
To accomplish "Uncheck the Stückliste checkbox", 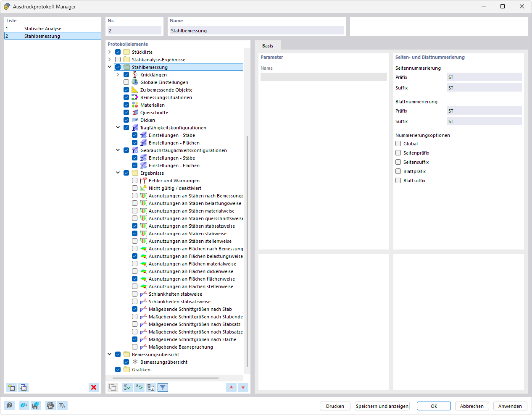I will pyautogui.click(x=118, y=52).
